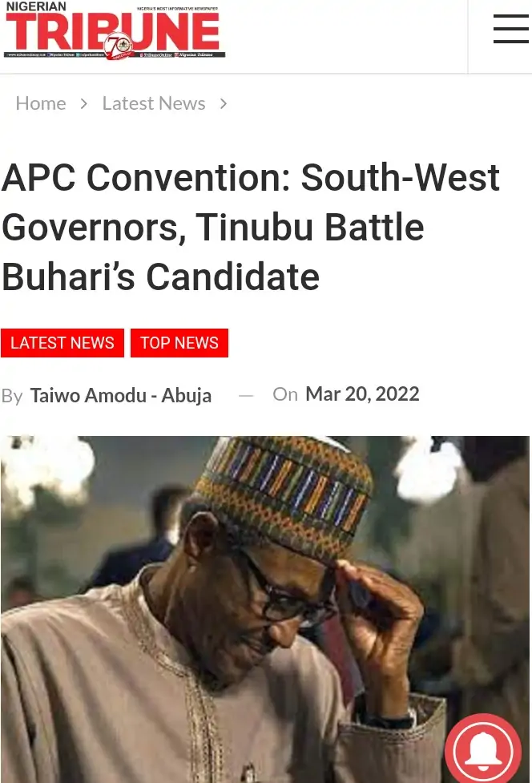
Task: Open the Latest News breadcrumb
Action: (x=153, y=103)
